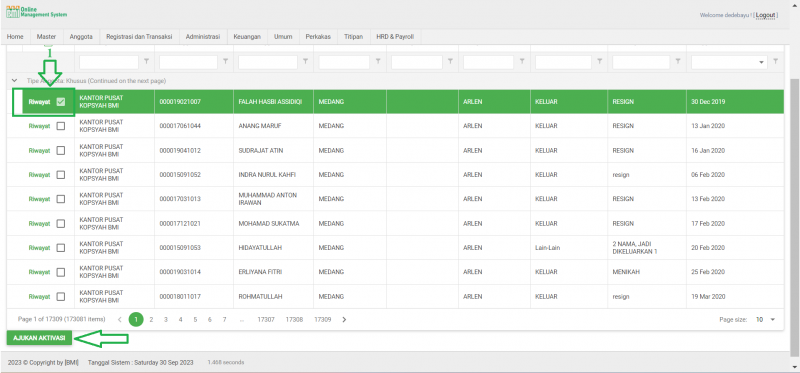Click filter icon beside the KANTOR PUSAT column filter box
Viewport: 800px width, 373px height.
(x=147, y=62)
